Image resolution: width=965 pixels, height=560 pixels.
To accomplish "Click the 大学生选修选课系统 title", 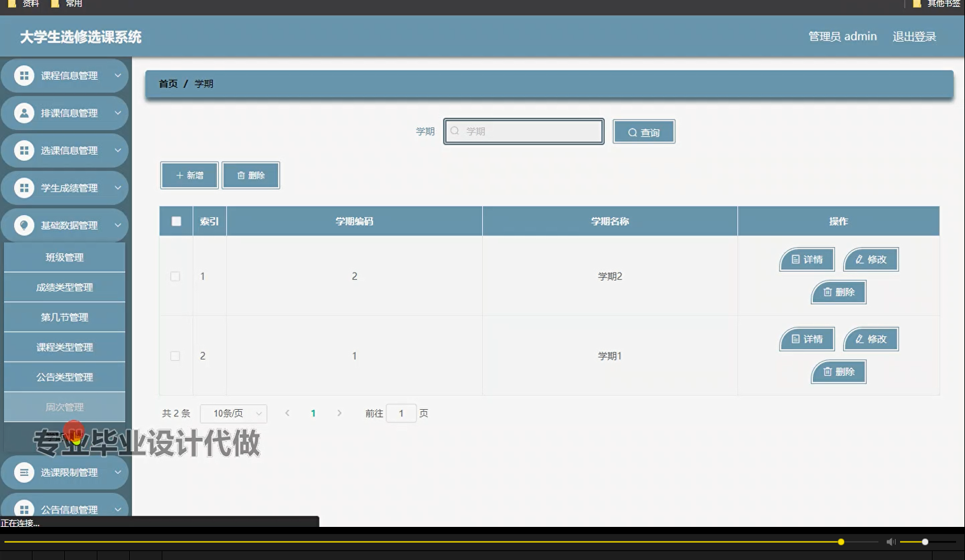I will (x=81, y=37).
